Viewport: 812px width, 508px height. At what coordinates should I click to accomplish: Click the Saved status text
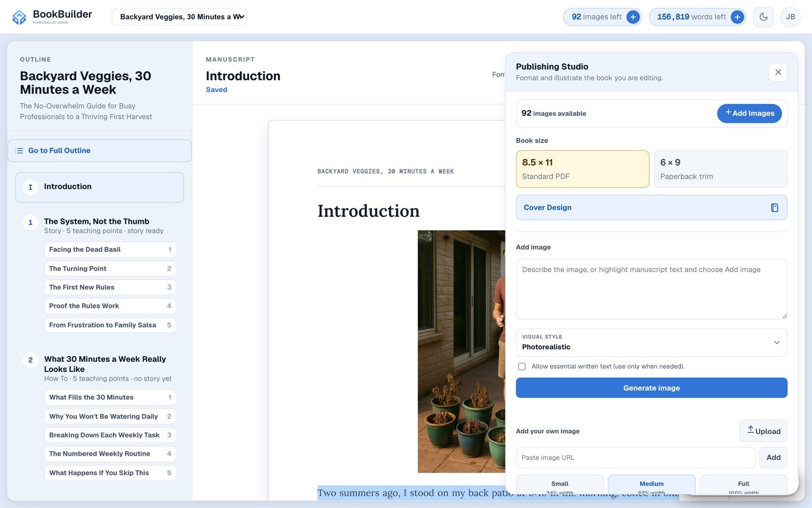(x=217, y=90)
